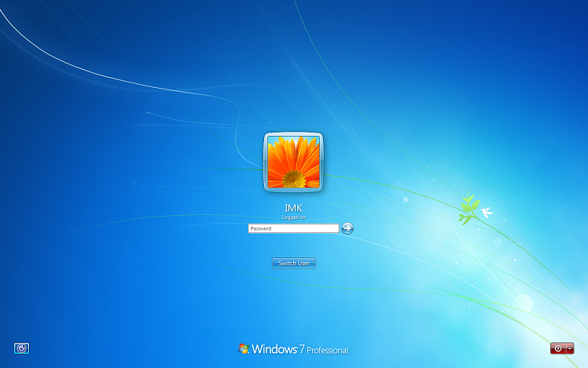Expand the shut down options arrow
588x368 pixels.
click(x=570, y=348)
